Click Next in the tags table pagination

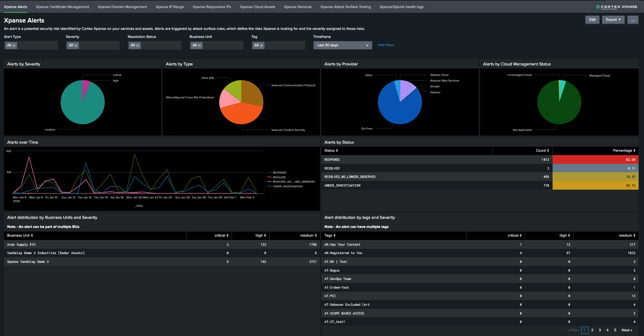coord(627,330)
